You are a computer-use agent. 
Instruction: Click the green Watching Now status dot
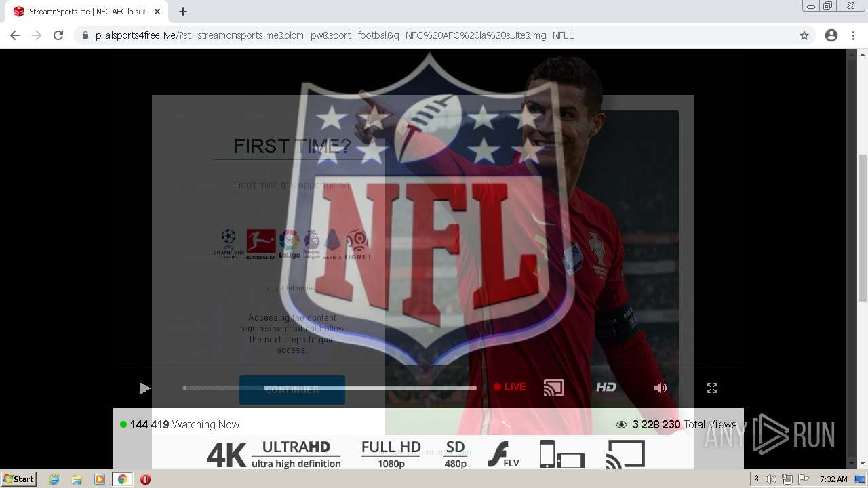point(123,424)
